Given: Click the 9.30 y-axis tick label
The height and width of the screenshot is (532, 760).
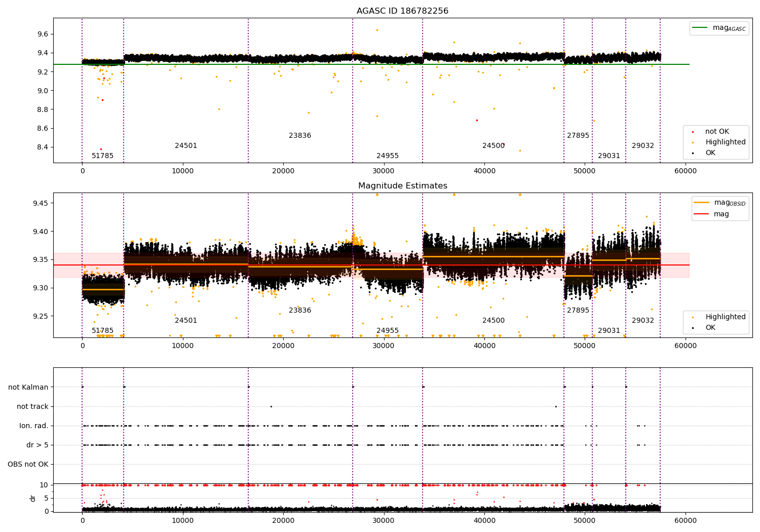Looking at the screenshot, I should [x=41, y=288].
